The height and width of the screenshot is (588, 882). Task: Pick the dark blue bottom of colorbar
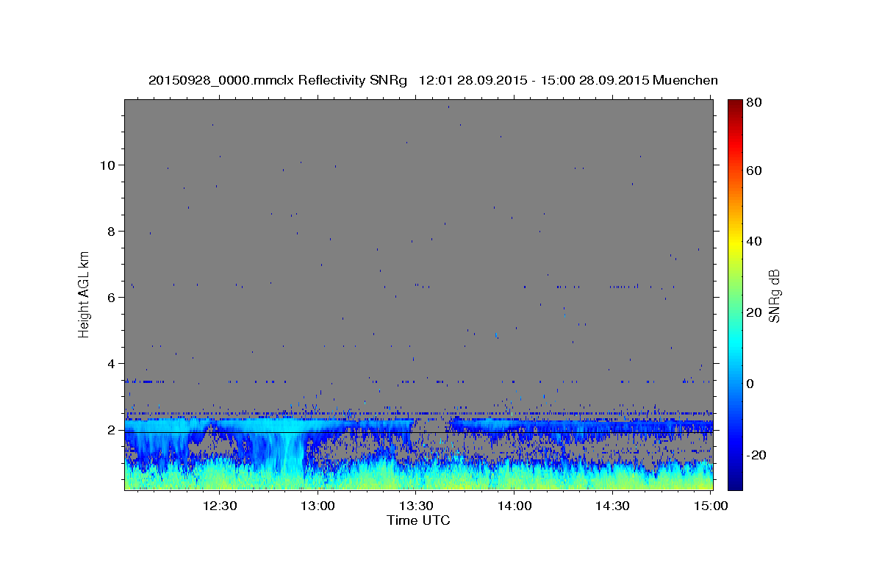tap(735, 484)
